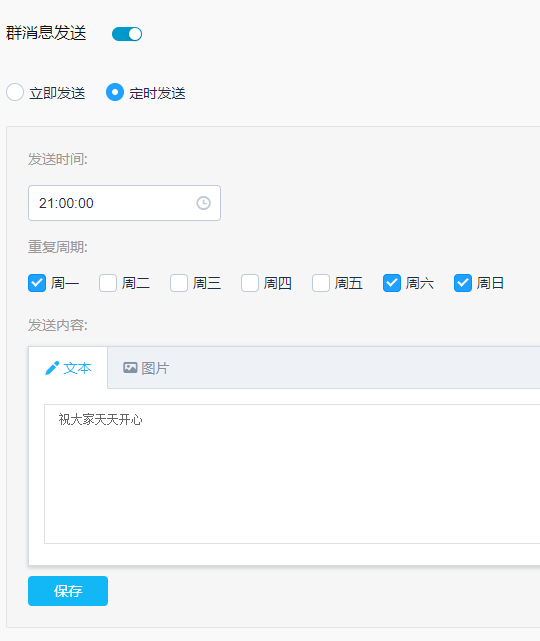Viewport: 540px width, 641px height.
Task: Focus the message text area 祝大家天天开心
Action: 292,474
